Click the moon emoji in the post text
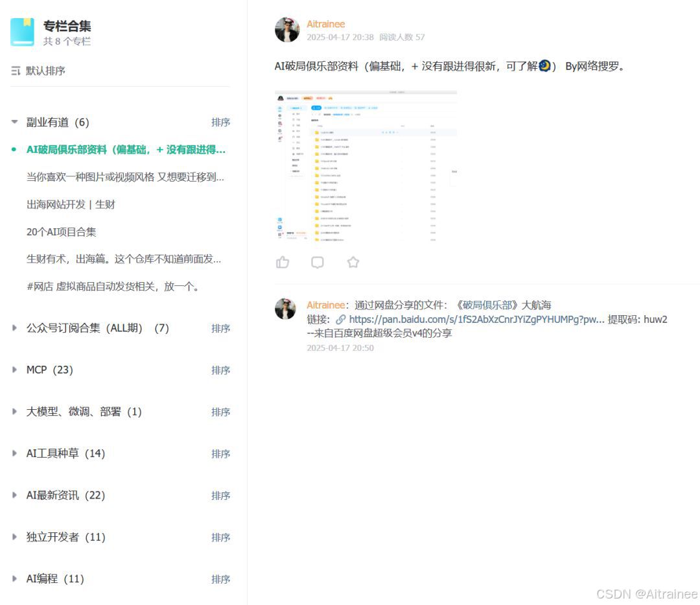The width and height of the screenshot is (700, 605). 544,66
